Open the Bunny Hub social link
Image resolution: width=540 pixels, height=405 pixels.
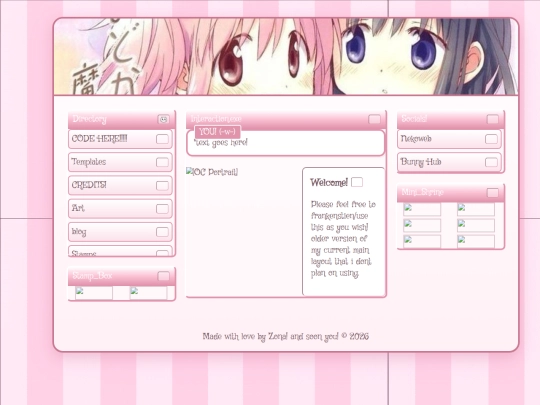tap(449, 162)
